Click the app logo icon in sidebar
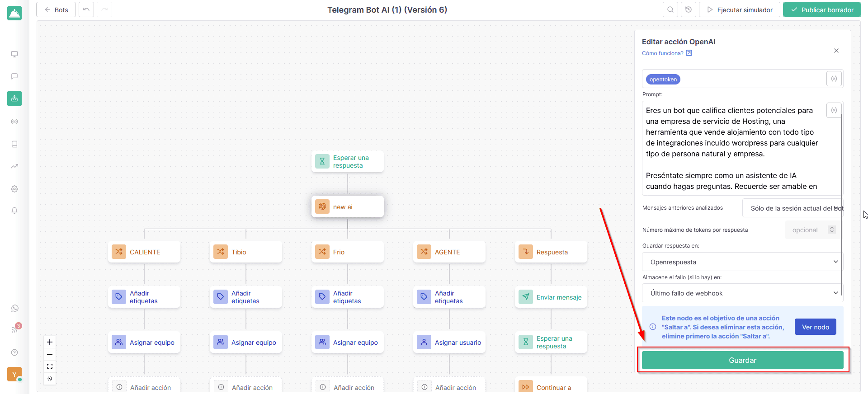The image size is (868, 394). [14, 14]
